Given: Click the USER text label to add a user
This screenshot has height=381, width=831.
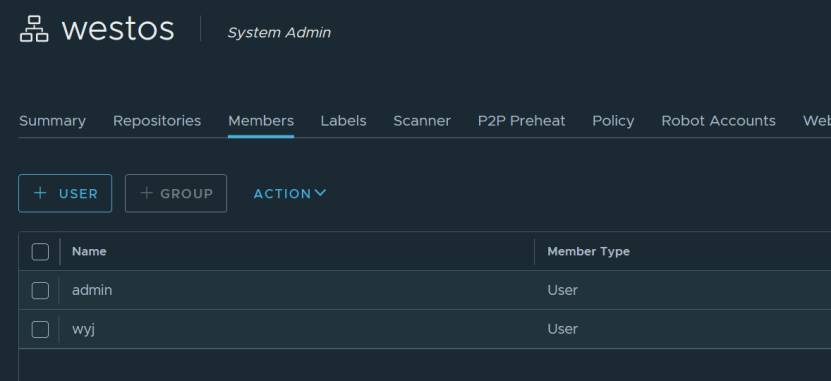Looking at the screenshot, I should point(78,194).
